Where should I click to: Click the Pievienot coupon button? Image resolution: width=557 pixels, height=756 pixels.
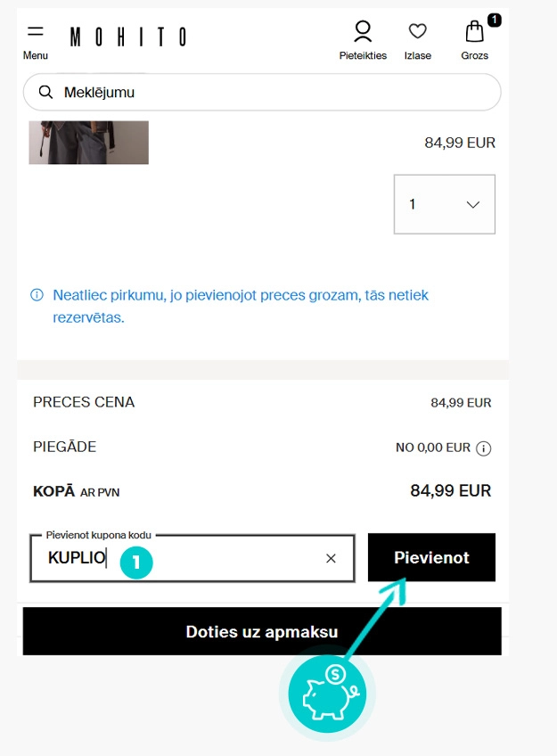click(431, 557)
